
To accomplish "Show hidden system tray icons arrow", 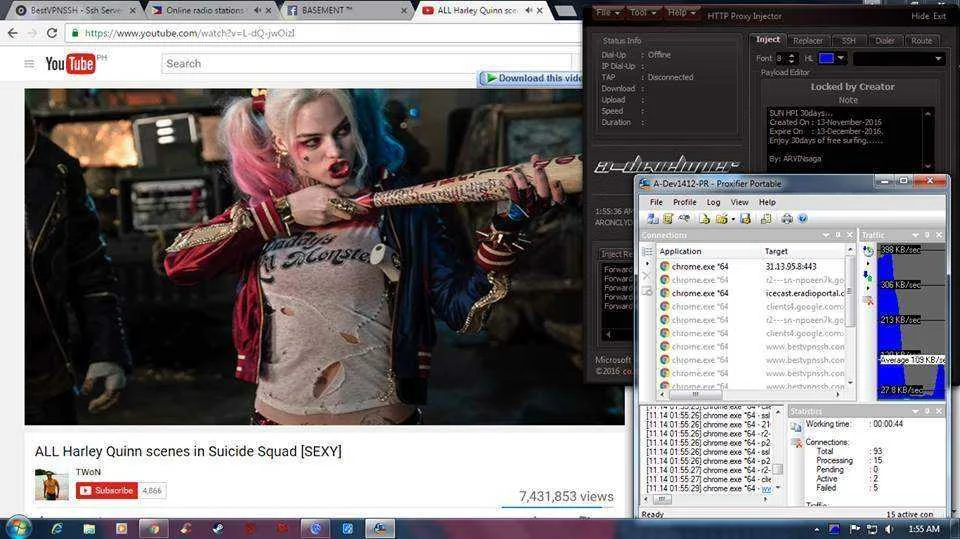I will [816, 529].
